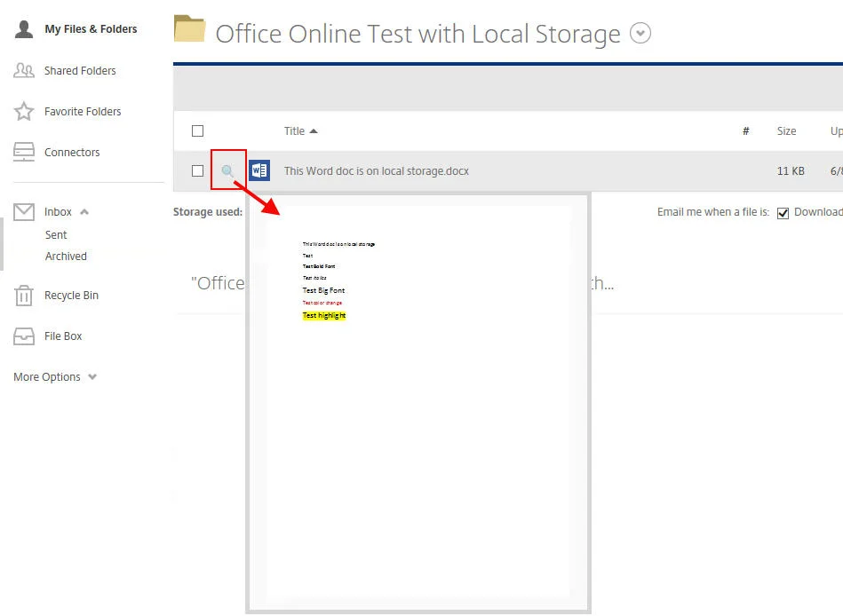This screenshot has width=843, height=616.
Task: Click the Favorite Folders star icon
Action: (24, 111)
